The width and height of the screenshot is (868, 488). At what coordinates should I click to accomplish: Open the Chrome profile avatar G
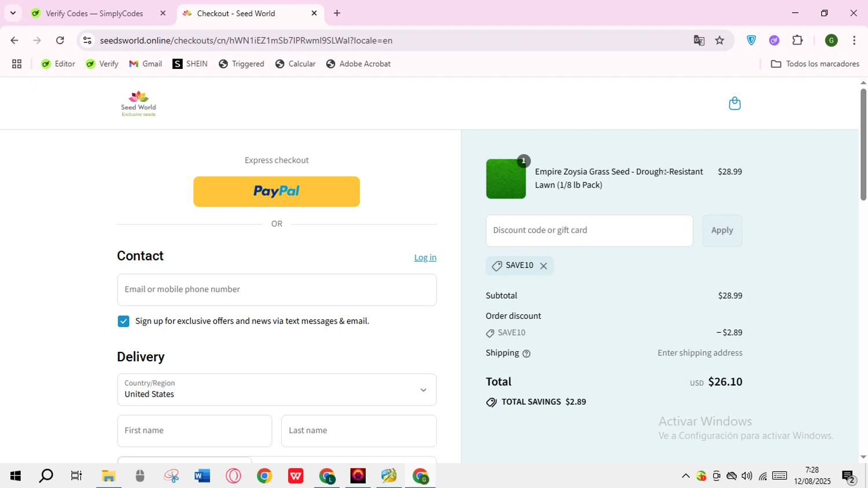[832, 41]
